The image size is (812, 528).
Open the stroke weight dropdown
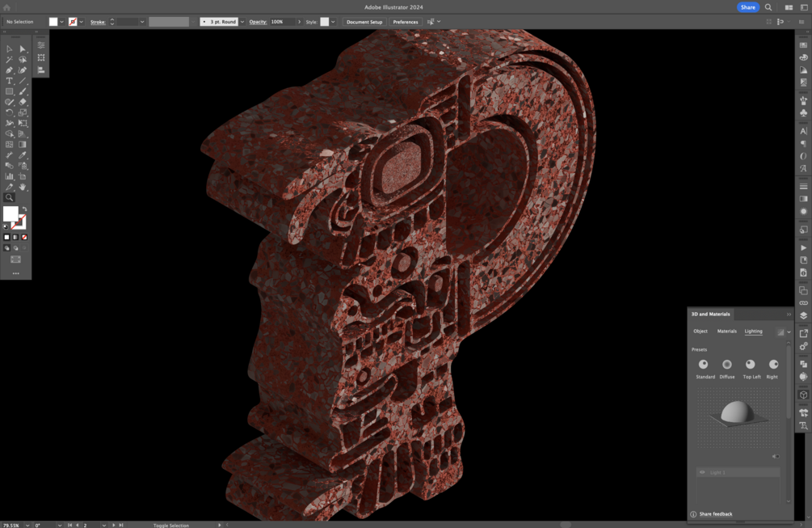(x=142, y=22)
